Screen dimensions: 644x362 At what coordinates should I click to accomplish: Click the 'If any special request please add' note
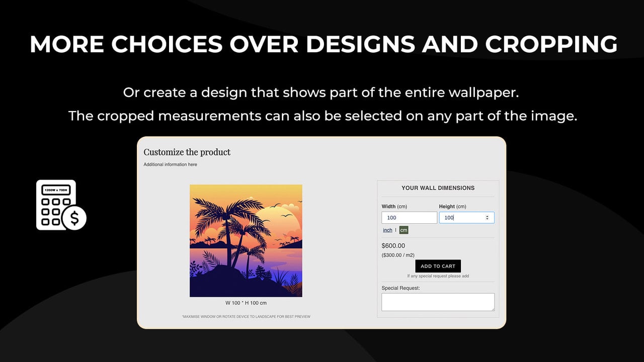pos(438,276)
